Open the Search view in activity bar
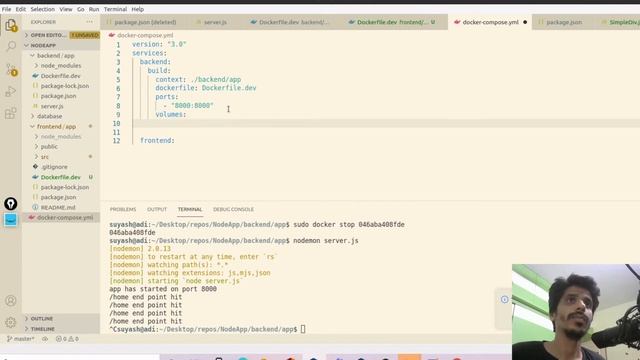640x360 pixels. 11,46
